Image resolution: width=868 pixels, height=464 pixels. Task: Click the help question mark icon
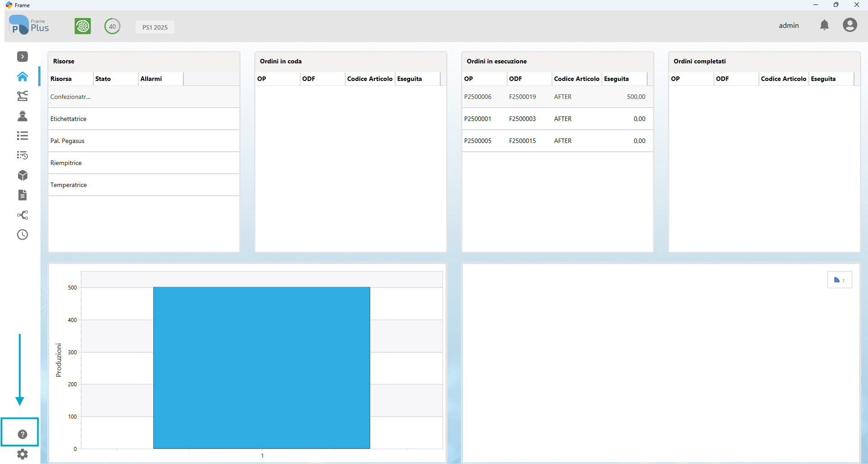(x=22, y=434)
